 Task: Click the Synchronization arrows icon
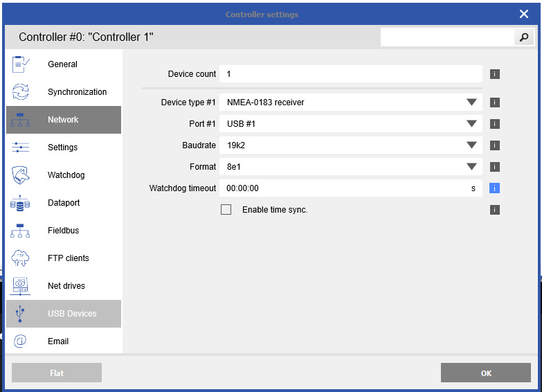pos(21,92)
